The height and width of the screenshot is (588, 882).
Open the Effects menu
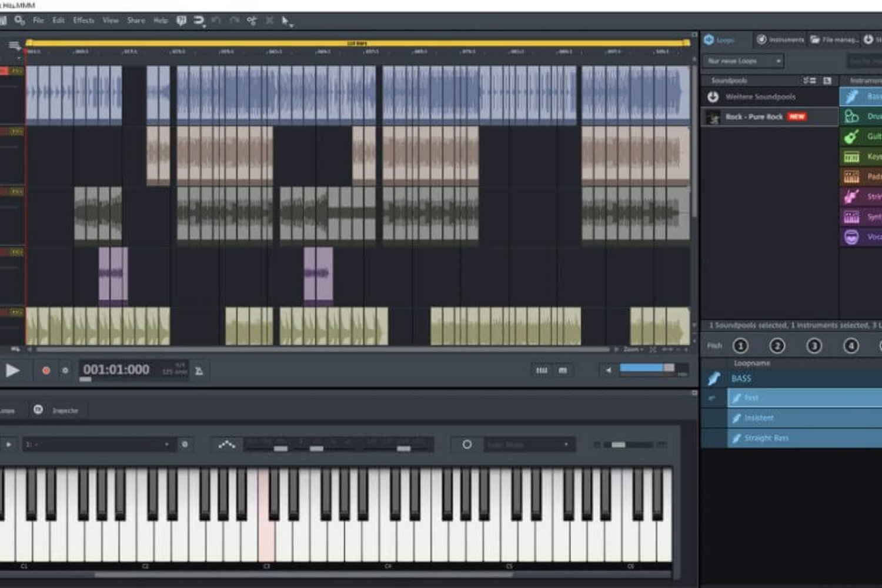tap(83, 20)
